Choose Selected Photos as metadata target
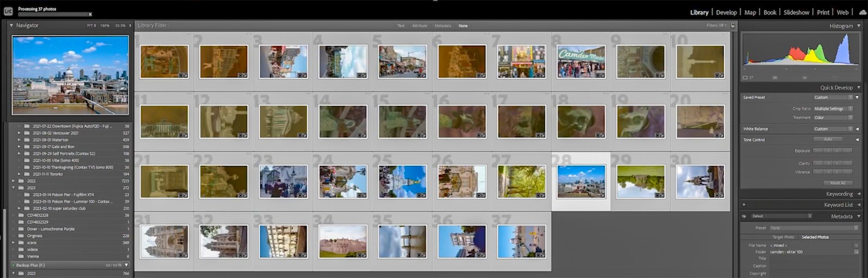Screen dimensions: 868x278 pos(815,237)
